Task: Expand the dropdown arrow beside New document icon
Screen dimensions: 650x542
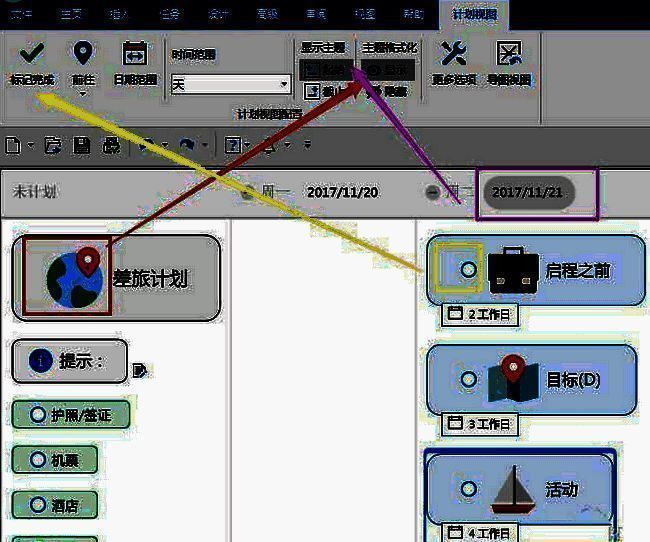Action: coord(30,145)
